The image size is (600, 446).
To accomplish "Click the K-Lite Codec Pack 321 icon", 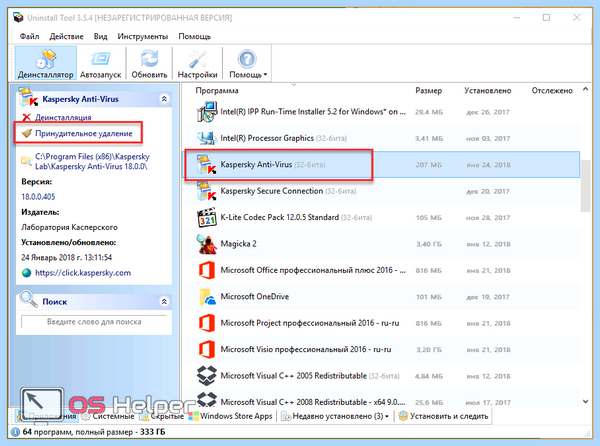I will pos(207,217).
